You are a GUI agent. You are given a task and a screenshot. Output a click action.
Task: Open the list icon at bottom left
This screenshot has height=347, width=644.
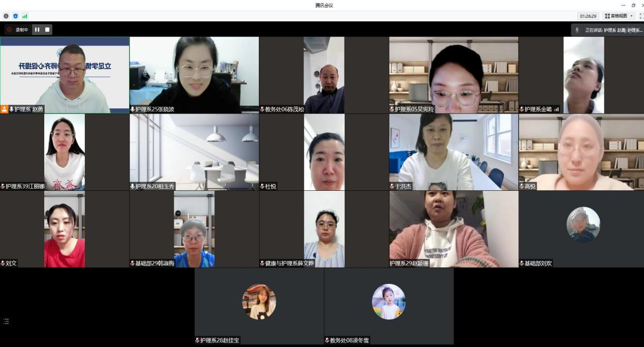[6, 321]
